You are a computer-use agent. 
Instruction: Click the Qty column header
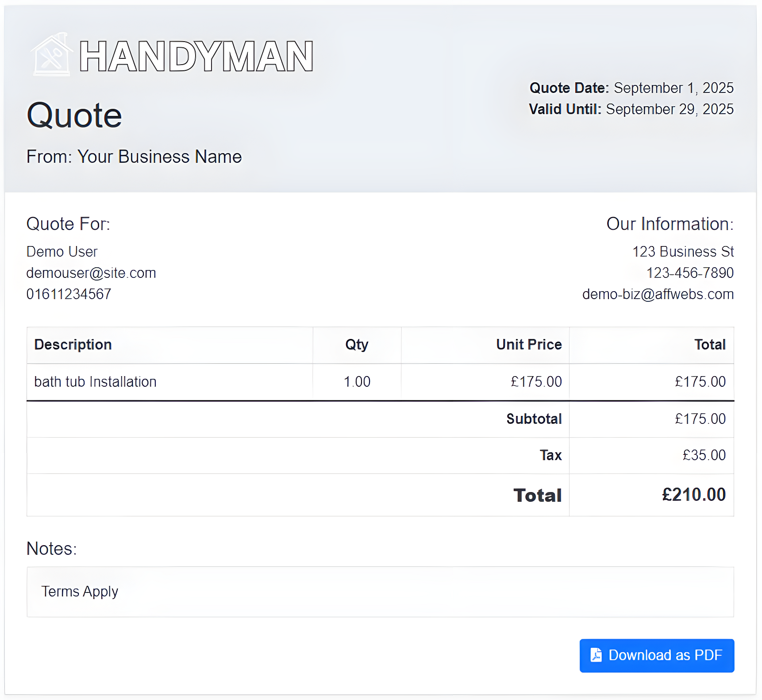[x=357, y=345]
